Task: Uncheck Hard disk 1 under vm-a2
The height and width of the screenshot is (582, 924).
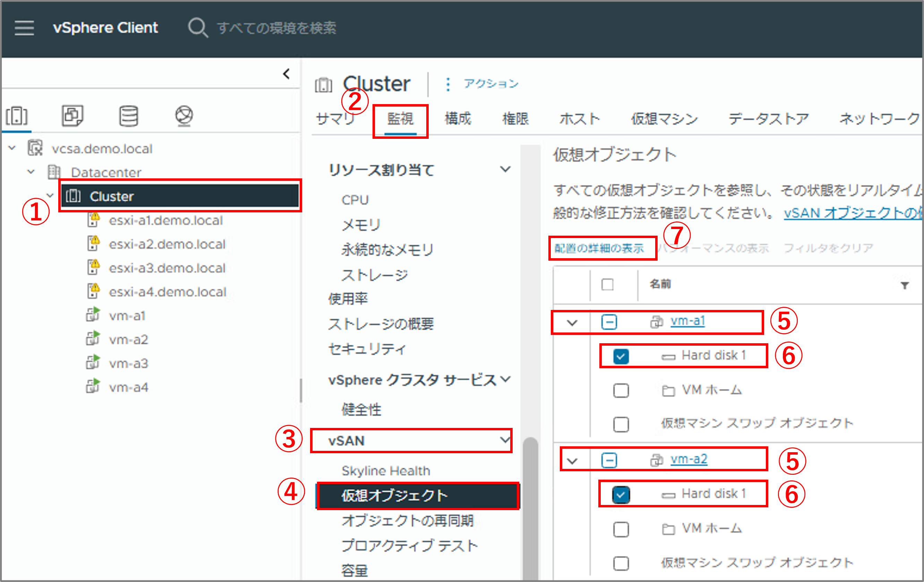Action: (x=621, y=495)
